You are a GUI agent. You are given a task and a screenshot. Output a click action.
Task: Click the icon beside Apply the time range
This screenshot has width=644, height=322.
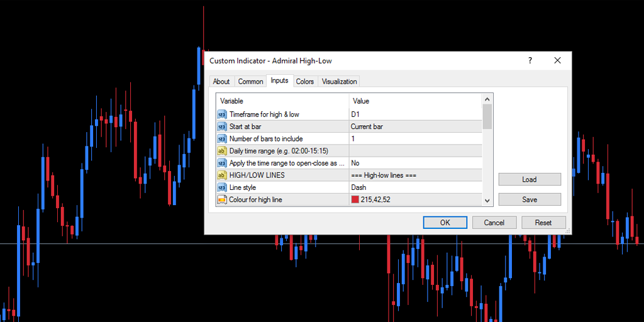(x=222, y=163)
